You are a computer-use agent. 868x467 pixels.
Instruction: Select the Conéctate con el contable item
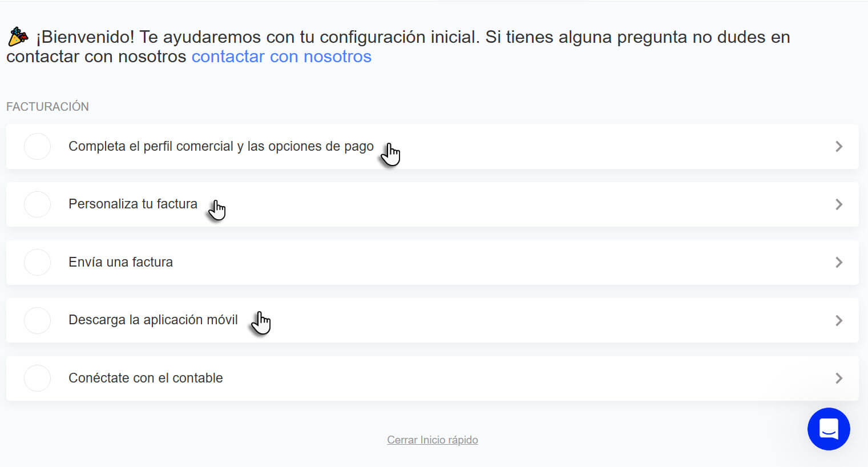pos(432,378)
